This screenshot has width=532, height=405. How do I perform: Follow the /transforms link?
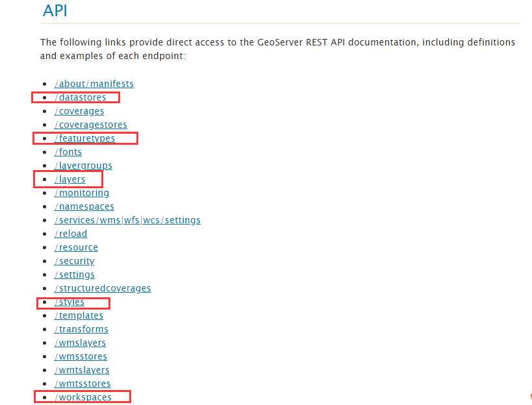click(81, 329)
